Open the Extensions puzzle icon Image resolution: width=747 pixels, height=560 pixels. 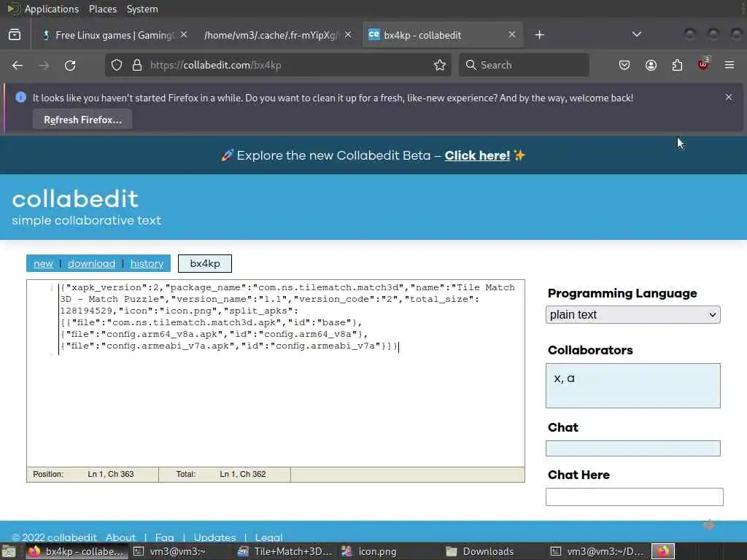tap(677, 65)
